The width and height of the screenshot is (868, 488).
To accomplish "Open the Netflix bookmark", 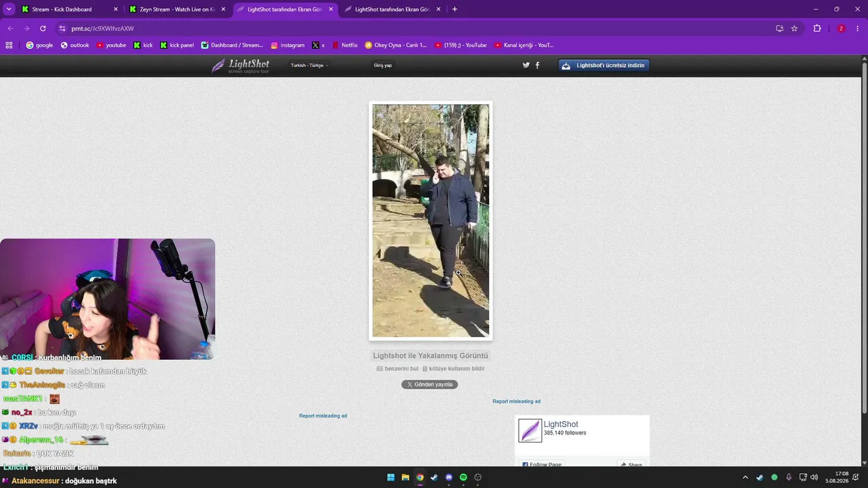I will coord(344,45).
